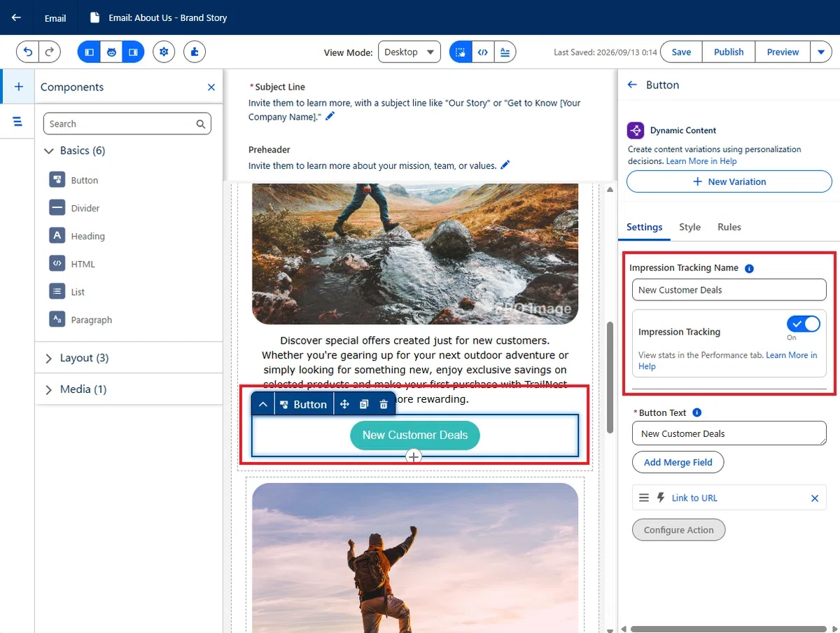Click the move handle on the Button toolbar

point(344,404)
